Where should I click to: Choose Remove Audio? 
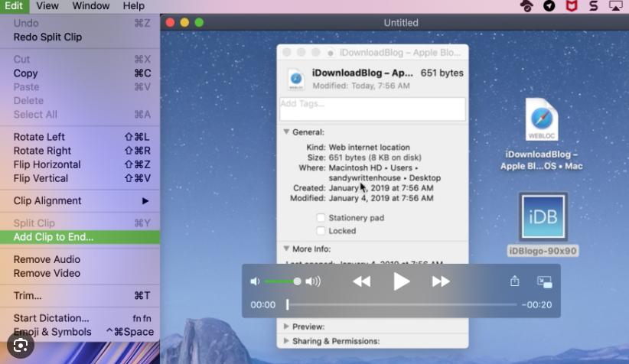(80, 259)
